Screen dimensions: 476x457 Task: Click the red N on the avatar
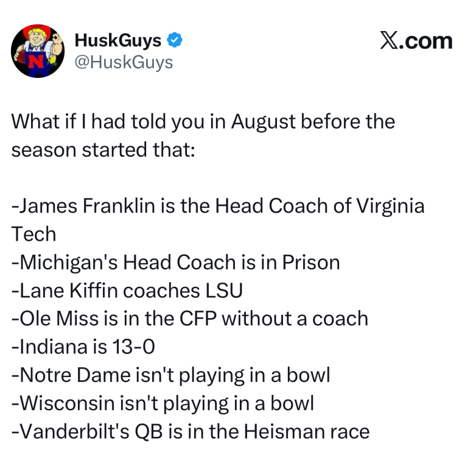pyautogui.click(x=36, y=61)
